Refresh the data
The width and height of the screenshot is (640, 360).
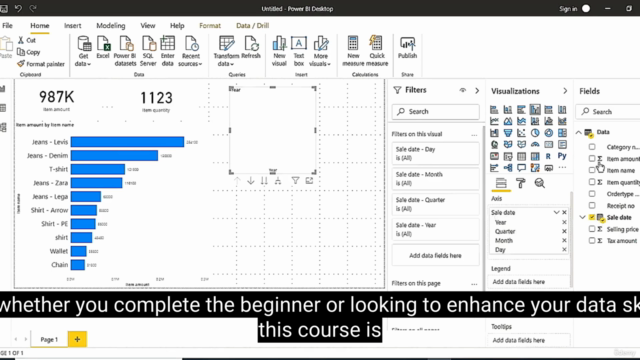251,48
